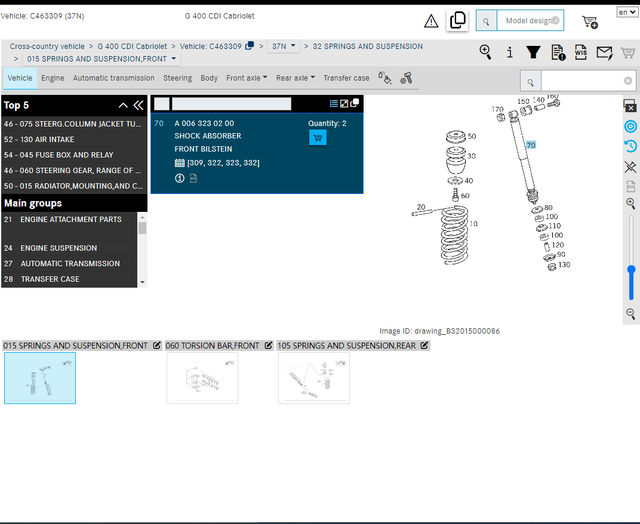Click the info i icon
Screen dimensions: 640x524
509,52
